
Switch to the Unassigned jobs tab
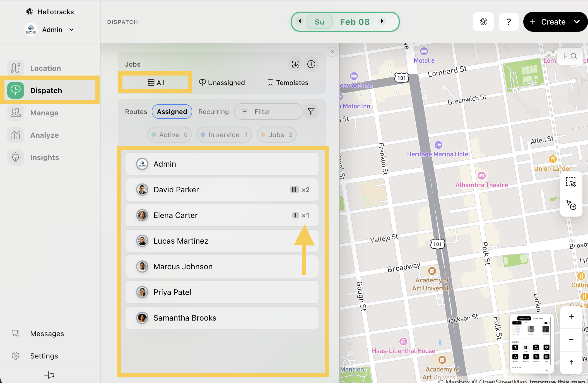click(222, 83)
